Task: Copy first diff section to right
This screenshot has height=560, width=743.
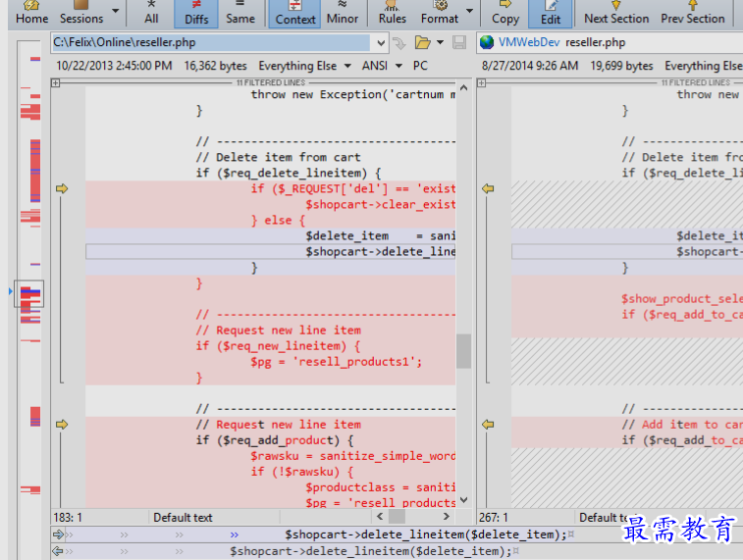Action: [62, 189]
